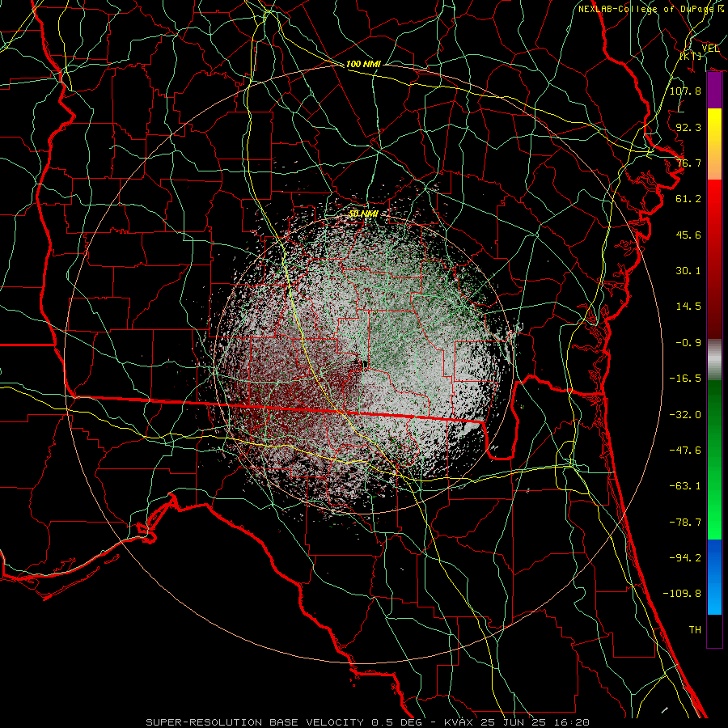Click the Super-Resolution Base Velocity caption text
This screenshot has height=728, width=728.
pos(284,722)
